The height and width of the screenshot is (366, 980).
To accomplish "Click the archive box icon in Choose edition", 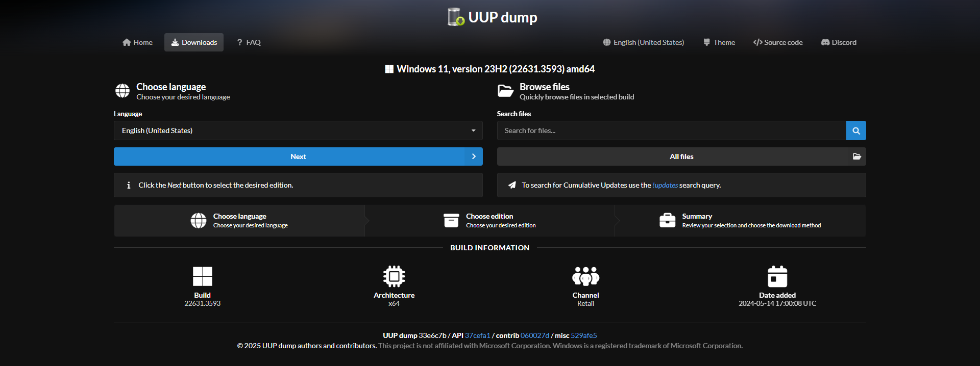I will [451, 220].
